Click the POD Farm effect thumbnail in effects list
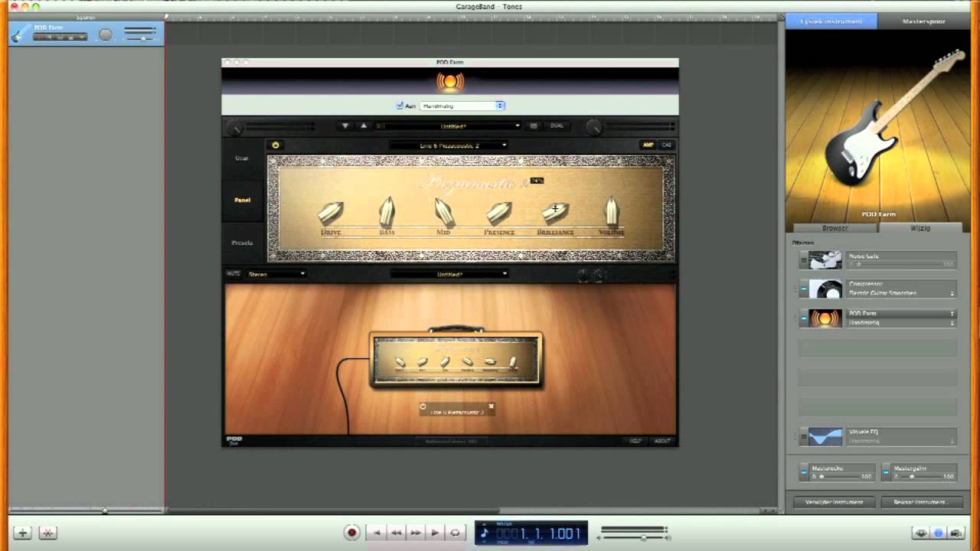 (x=825, y=318)
